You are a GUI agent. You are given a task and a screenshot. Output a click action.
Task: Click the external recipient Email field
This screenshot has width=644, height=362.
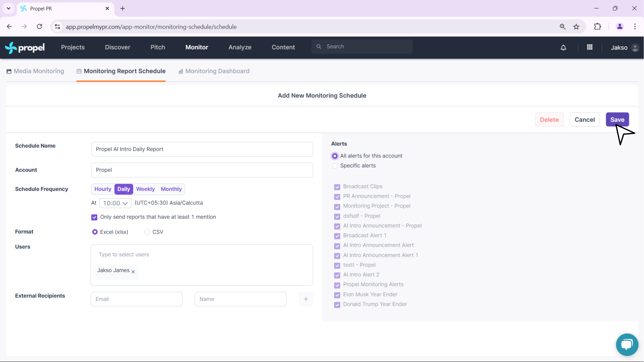coord(137,299)
